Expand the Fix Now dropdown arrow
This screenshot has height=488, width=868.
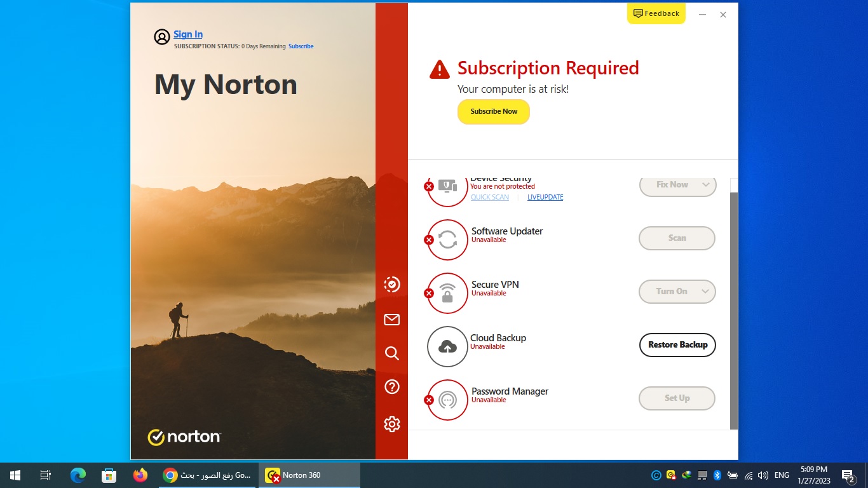point(706,185)
